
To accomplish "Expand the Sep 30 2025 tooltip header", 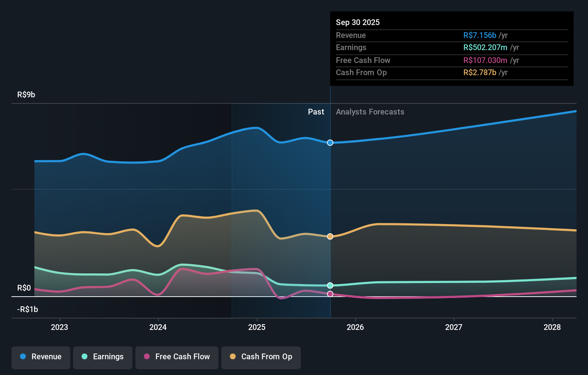I will pyautogui.click(x=357, y=22).
